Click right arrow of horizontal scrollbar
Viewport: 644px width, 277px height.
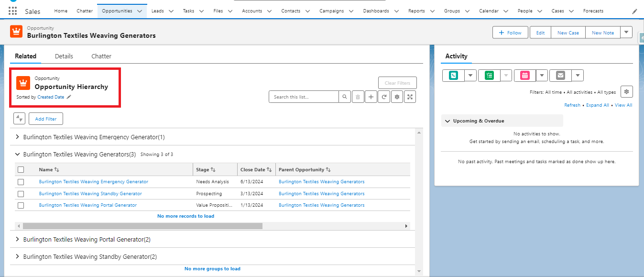(x=406, y=226)
